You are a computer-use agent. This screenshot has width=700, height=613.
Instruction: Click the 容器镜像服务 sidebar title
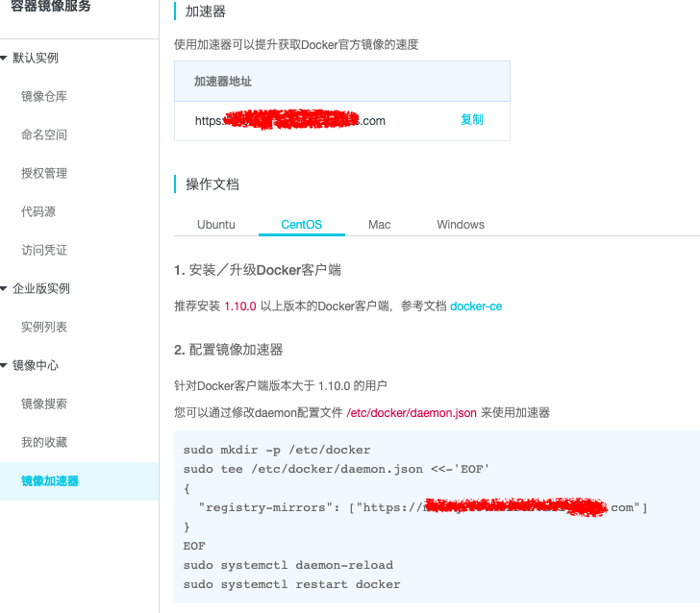coord(48,8)
